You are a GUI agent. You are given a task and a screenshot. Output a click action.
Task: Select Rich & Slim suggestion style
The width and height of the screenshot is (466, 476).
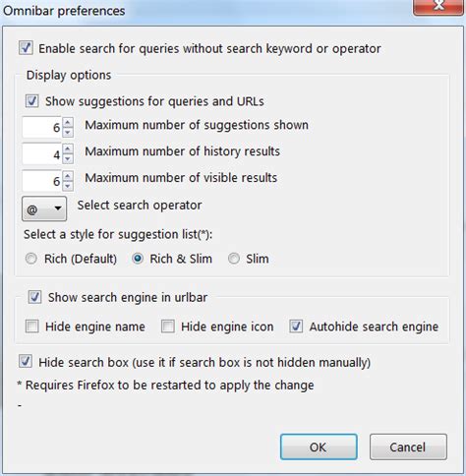(138, 259)
